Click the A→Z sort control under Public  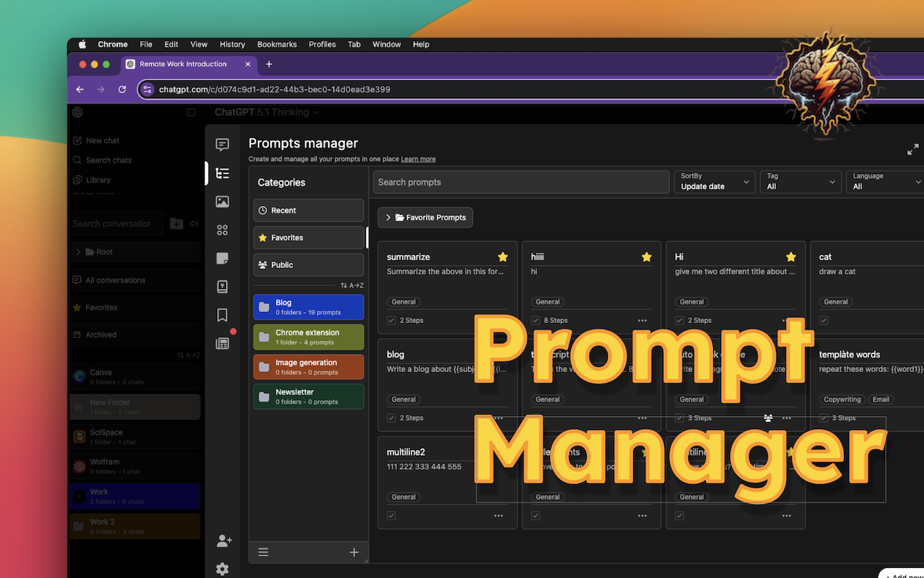pyautogui.click(x=352, y=285)
